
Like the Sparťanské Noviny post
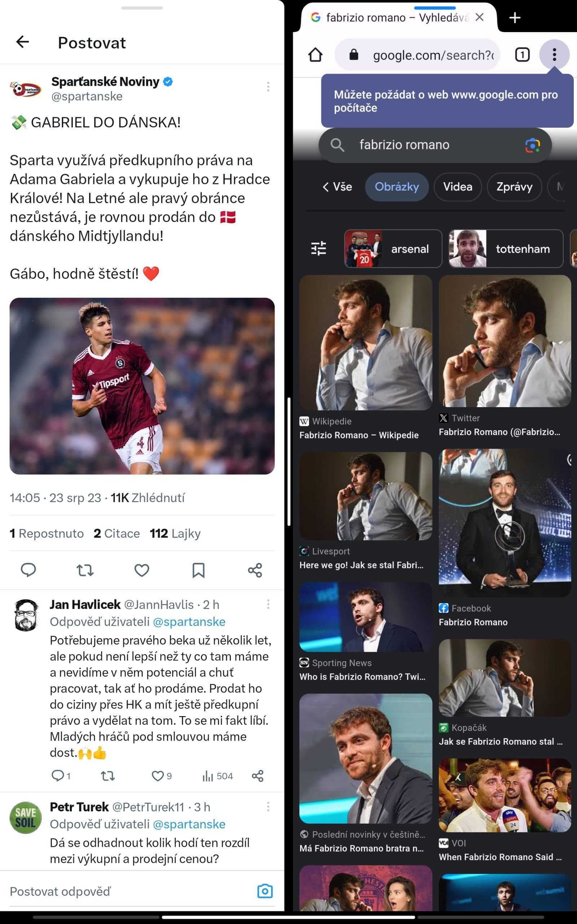pyautogui.click(x=142, y=570)
